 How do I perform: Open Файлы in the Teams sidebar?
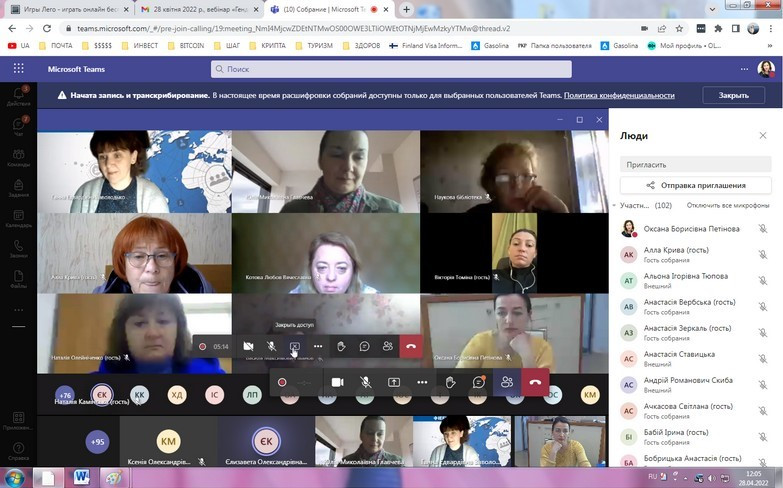click(x=18, y=279)
